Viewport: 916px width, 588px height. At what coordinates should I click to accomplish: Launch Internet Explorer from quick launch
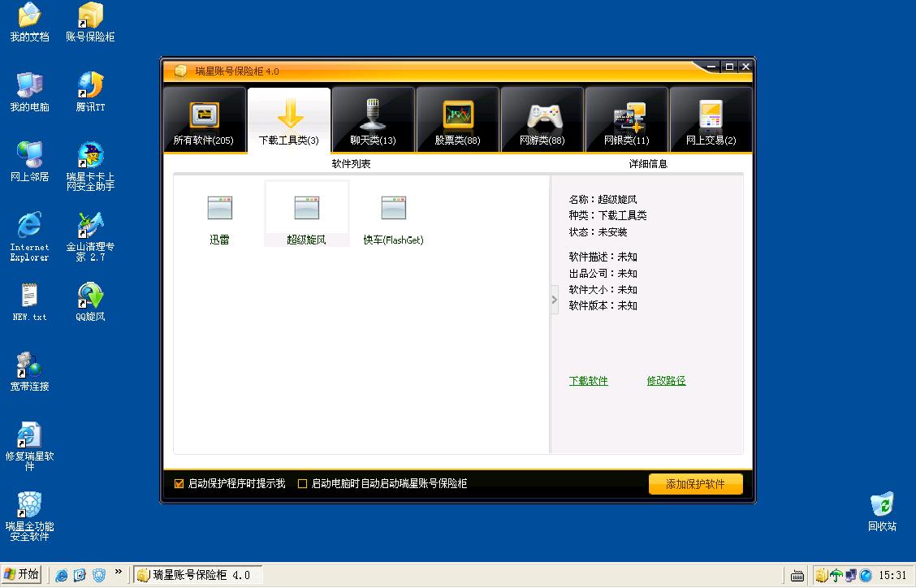coord(62,575)
